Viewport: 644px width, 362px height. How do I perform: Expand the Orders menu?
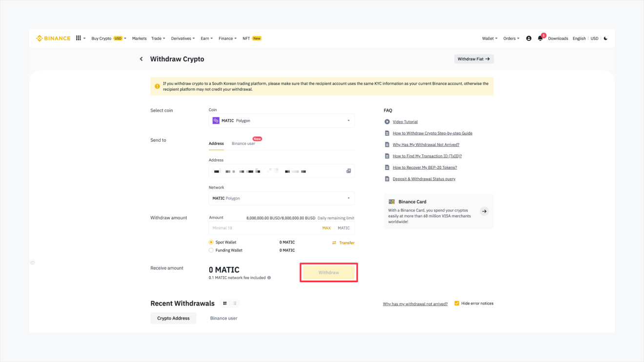point(511,38)
